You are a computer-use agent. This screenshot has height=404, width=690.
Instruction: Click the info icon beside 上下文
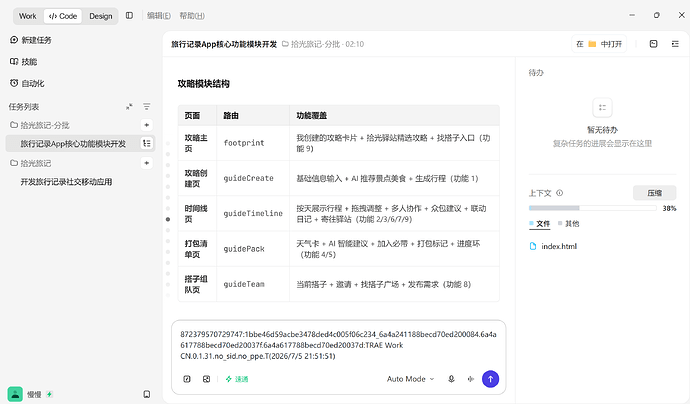[x=559, y=193]
